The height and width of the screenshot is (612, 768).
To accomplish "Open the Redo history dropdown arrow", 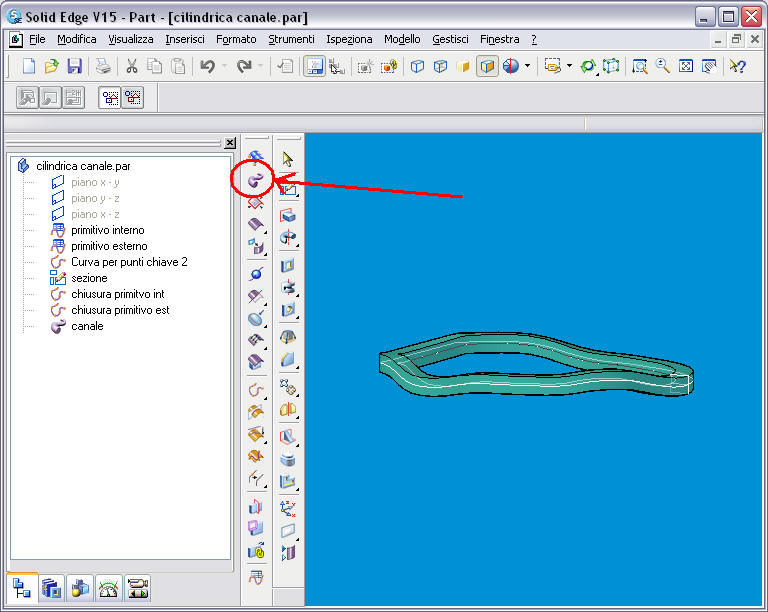I will [x=260, y=66].
